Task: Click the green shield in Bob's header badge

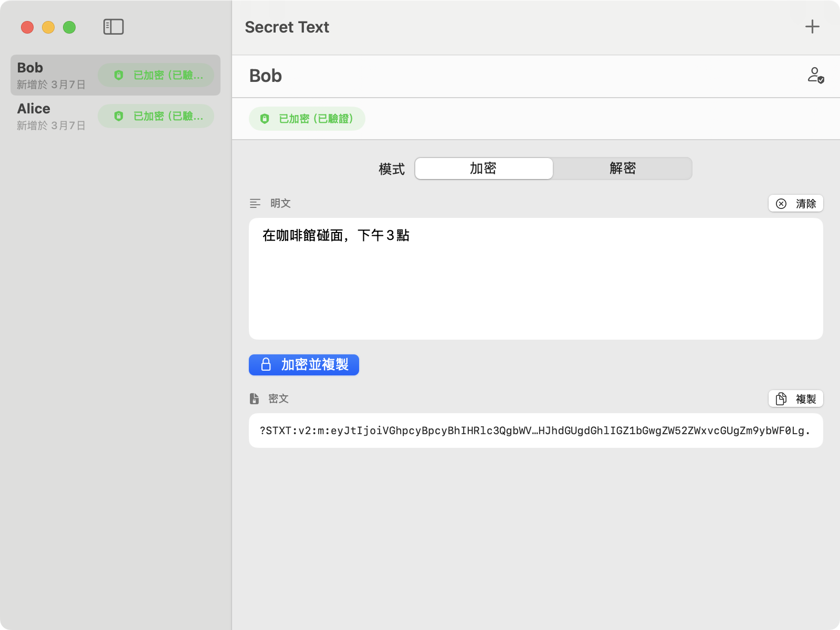Action: coord(265,119)
